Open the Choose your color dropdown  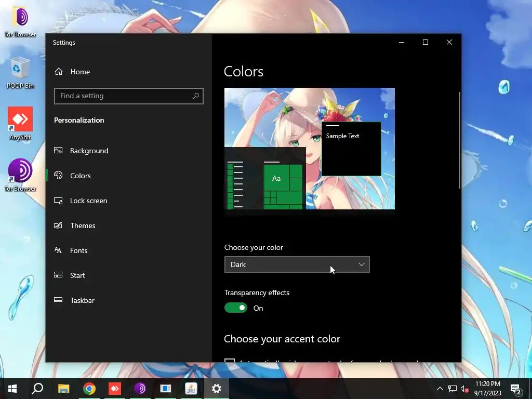pyautogui.click(x=297, y=264)
